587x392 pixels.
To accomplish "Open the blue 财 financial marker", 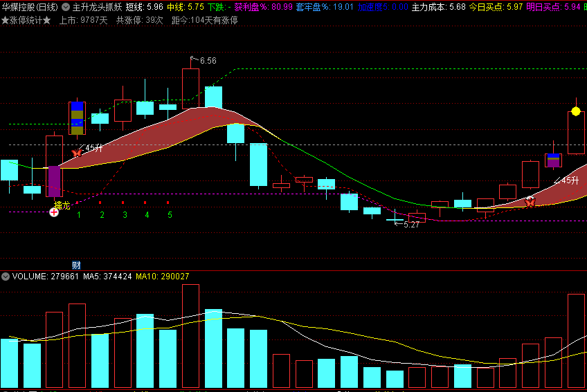I will pos(76,265).
